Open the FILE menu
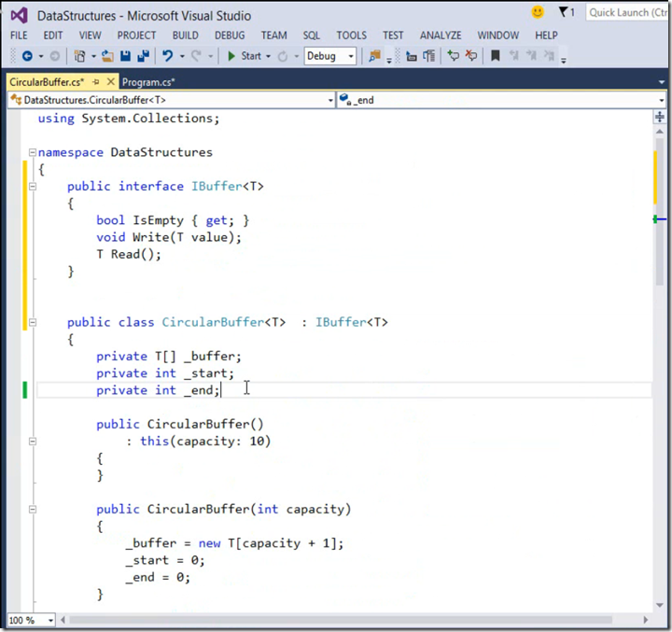The height and width of the screenshot is (632, 672). coord(19,35)
